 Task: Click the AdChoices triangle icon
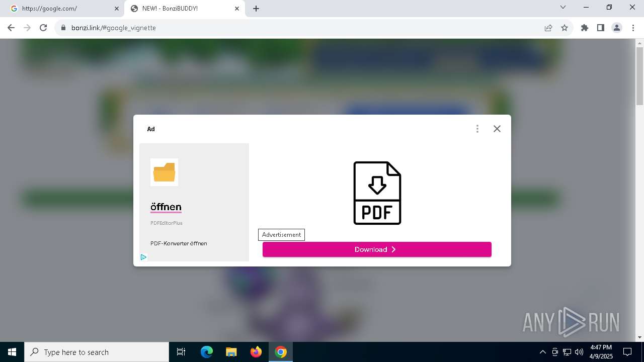(x=143, y=257)
